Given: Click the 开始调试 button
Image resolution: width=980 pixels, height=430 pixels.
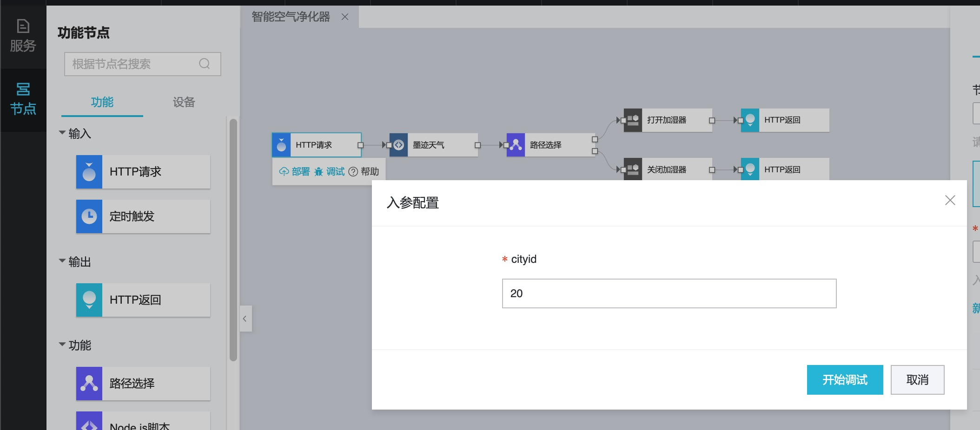Looking at the screenshot, I should (845, 380).
